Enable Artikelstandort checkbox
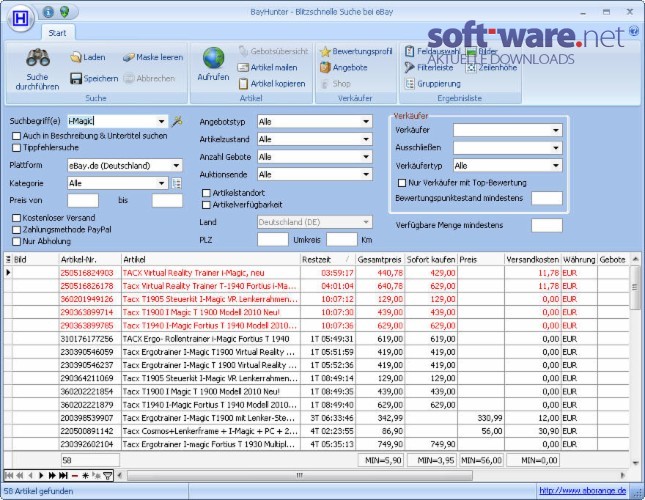Image resolution: width=645 pixels, height=500 pixels. point(206,193)
